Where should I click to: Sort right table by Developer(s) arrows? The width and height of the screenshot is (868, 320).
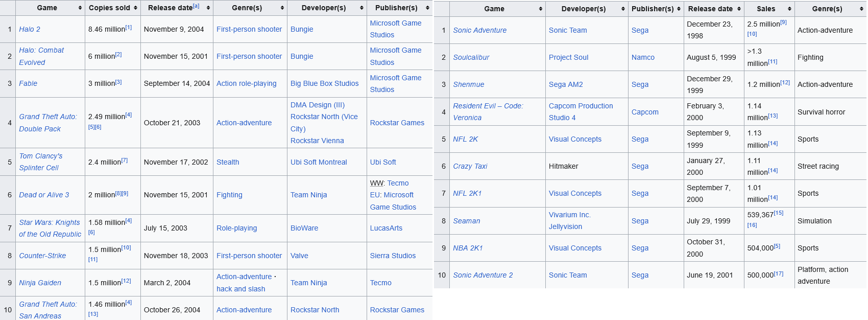click(623, 9)
